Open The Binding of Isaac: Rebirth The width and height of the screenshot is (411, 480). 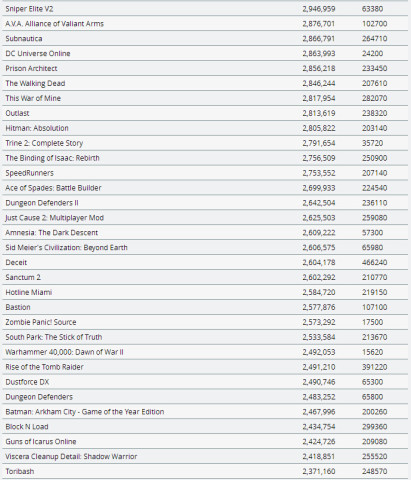point(52,158)
